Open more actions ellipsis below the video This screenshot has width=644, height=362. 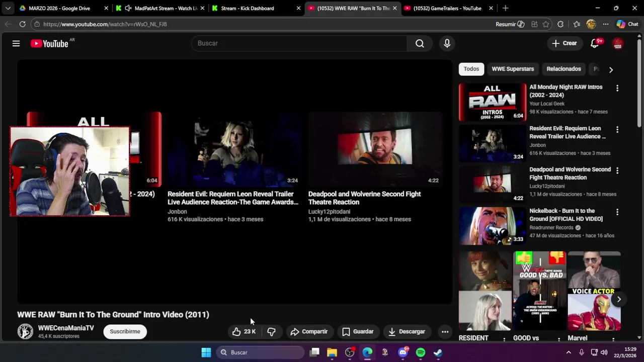[x=445, y=331]
